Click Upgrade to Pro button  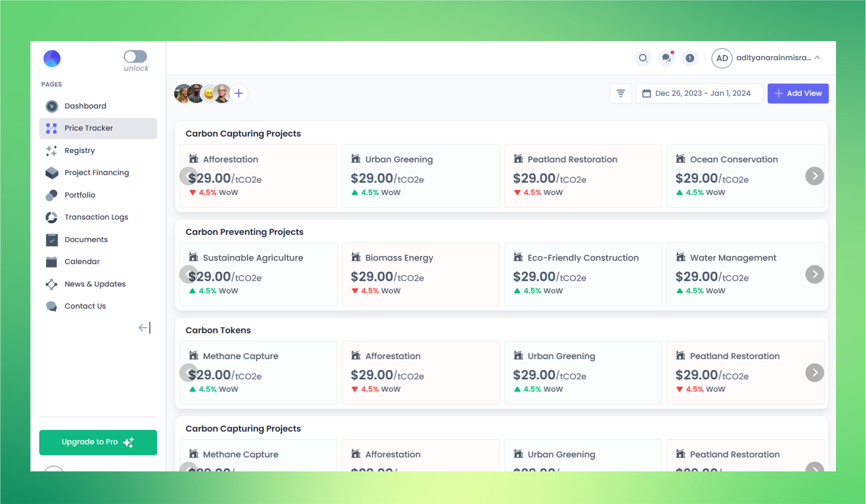98,442
